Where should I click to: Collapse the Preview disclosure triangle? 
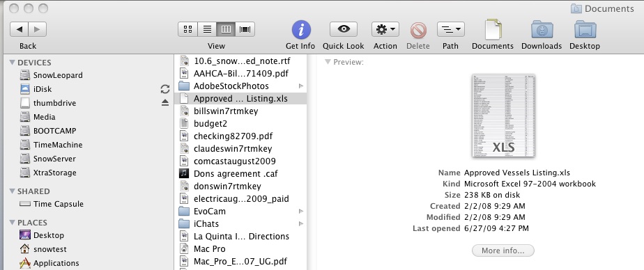[328, 62]
